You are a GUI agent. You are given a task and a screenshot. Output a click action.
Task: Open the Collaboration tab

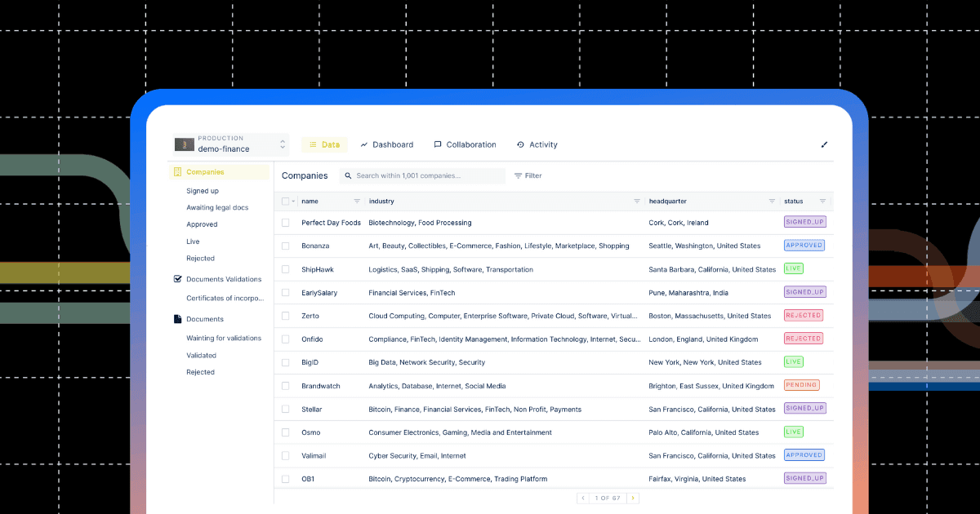pos(465,144)
